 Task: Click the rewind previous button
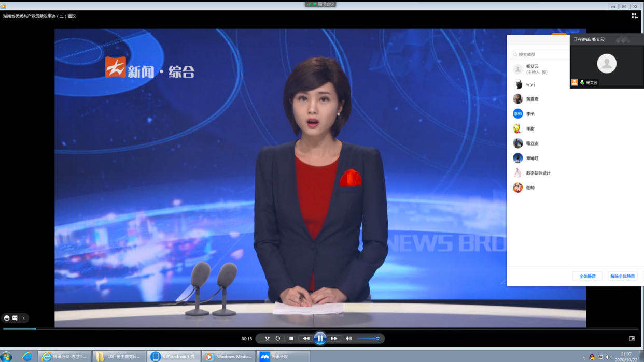point(306,338)
